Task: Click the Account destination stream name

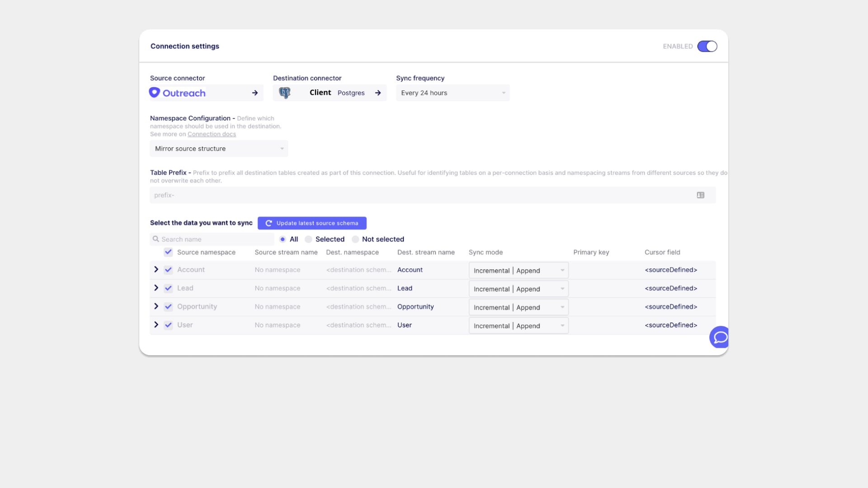Action: pos(410,270)
